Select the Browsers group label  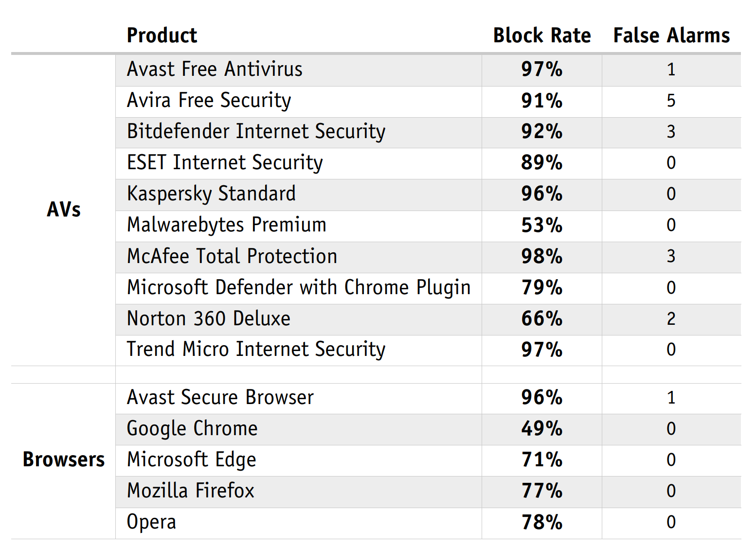click(x=63, y=459)
